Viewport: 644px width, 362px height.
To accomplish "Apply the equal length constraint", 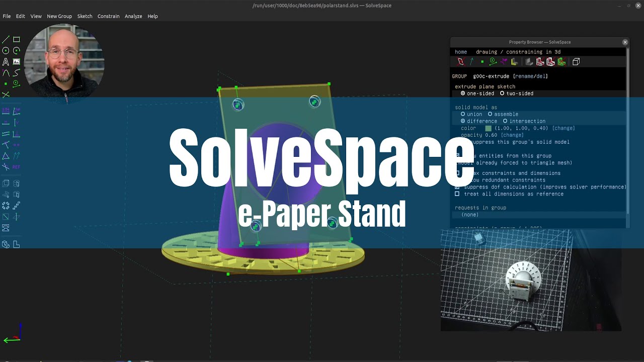I will click(x=6, y=155).
